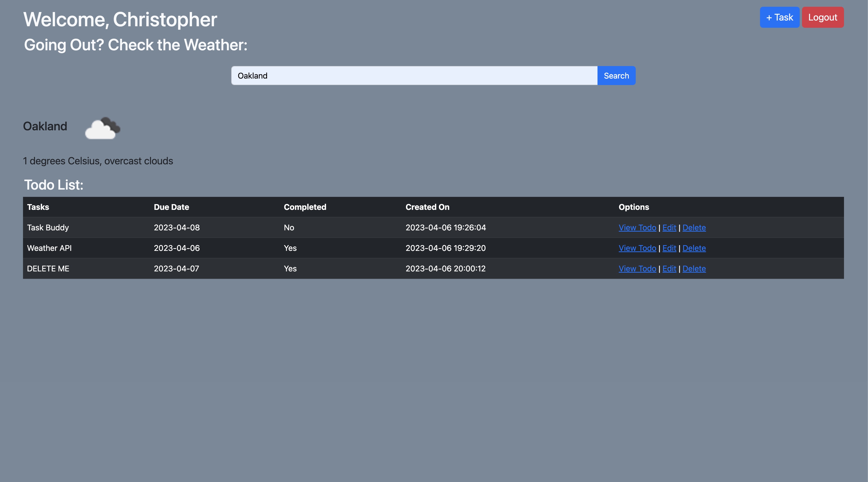The width and height of the screenshot is (868, 482).
Task: Open View Todo for Weather API
Action: click(637, 248)
